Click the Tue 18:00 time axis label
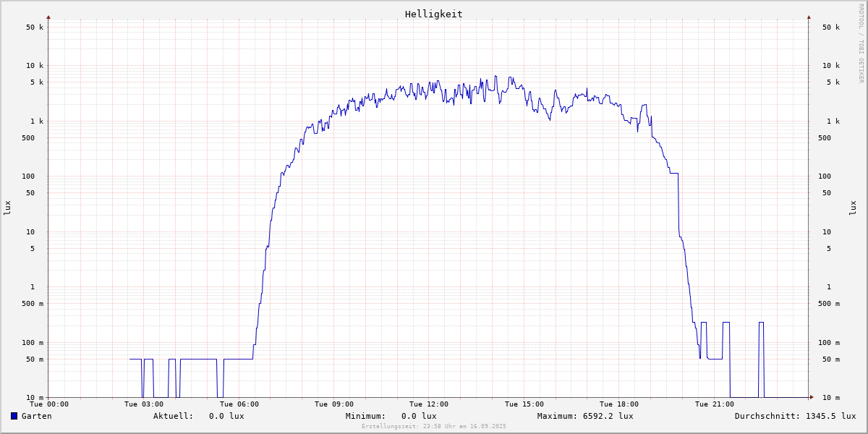Viewport: 868px width, 434px height. pos(619,404)
